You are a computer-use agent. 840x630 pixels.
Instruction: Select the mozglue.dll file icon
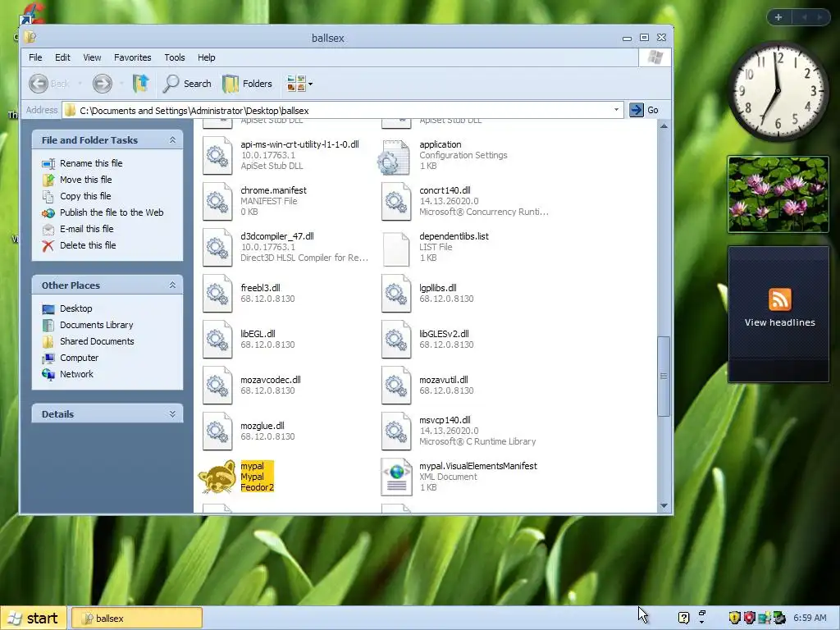217,431
